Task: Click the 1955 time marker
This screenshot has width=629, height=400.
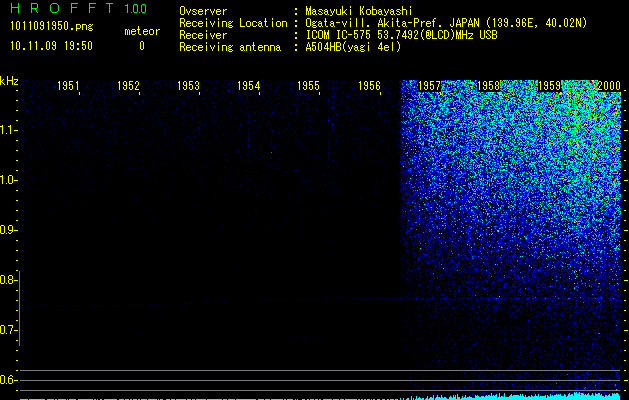Action: [x=308, y=86]
